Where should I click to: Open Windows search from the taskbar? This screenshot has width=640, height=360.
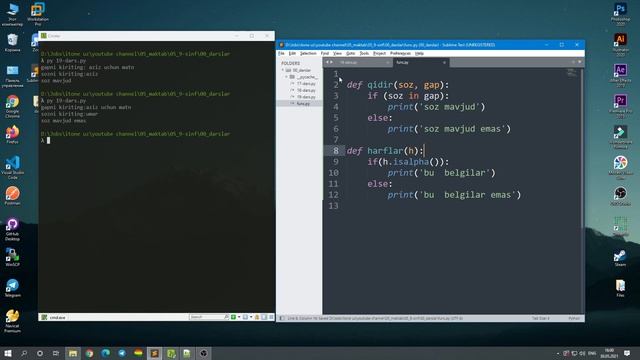[24, 353]
